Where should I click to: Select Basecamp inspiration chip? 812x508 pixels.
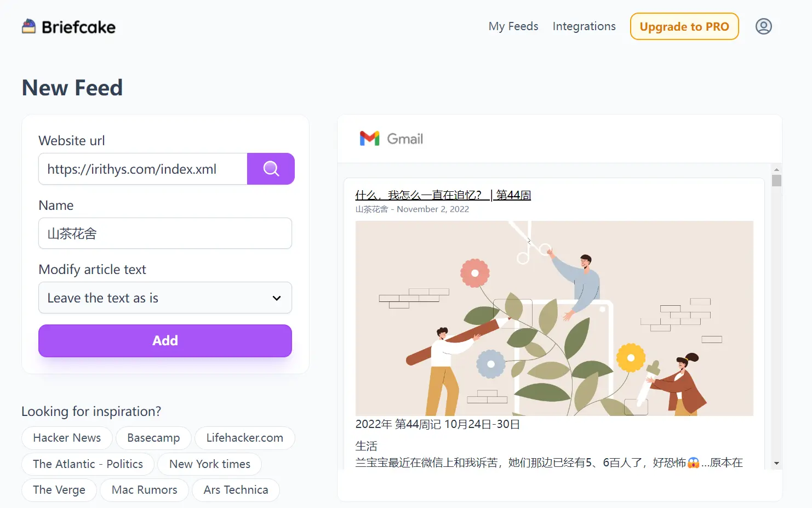[153, 438]
